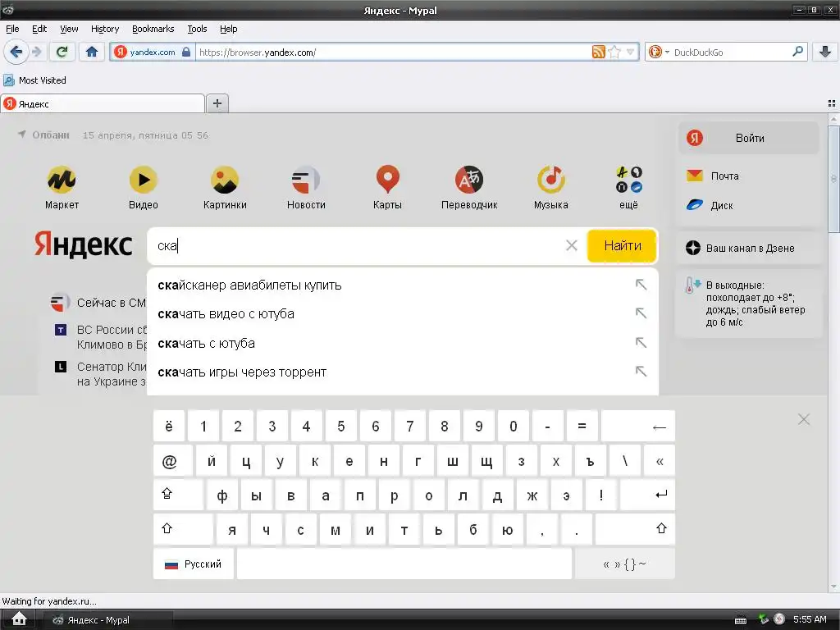Tap the backspace key on virtual keyboard
The height and width of the screenshot is (630, 840).
638,427
